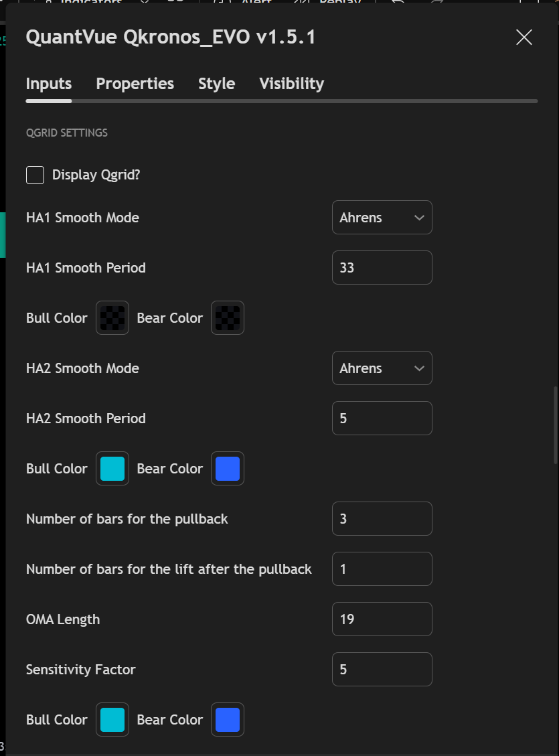The width and height of the screenshot is (559, 756).
Task: Edit the lift after the pullback bars field
Action: (382, 569)
